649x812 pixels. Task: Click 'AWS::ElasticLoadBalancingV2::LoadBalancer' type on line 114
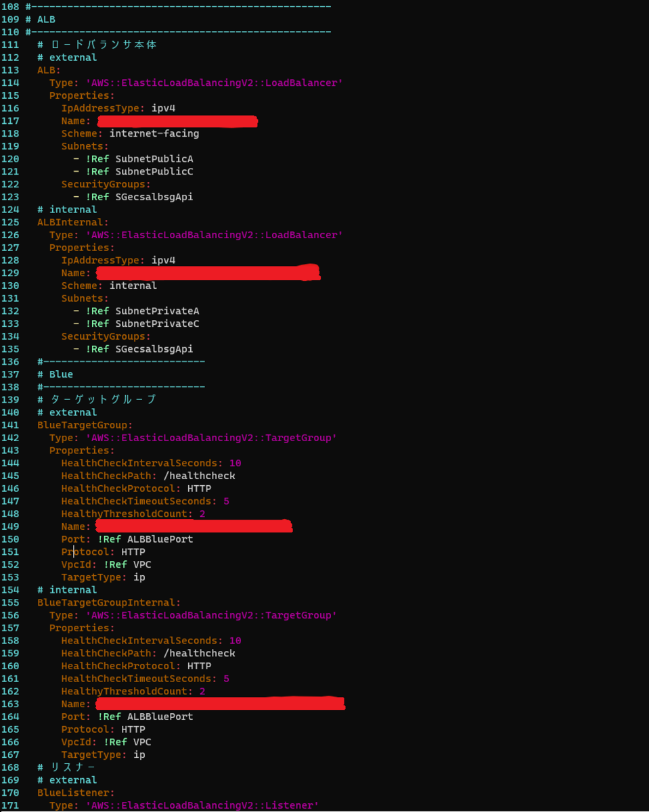coord(214,83)
